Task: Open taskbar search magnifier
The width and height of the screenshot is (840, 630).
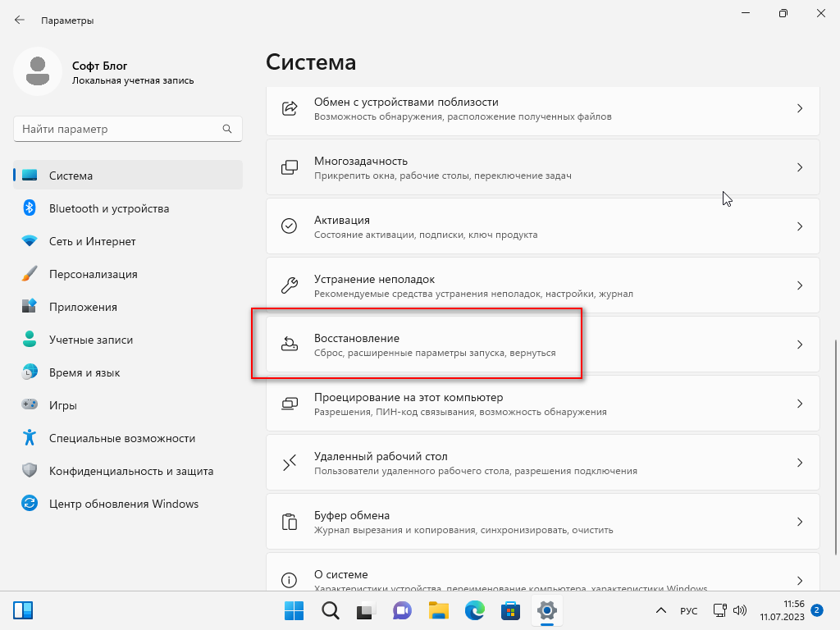Action: coord(330,610)
